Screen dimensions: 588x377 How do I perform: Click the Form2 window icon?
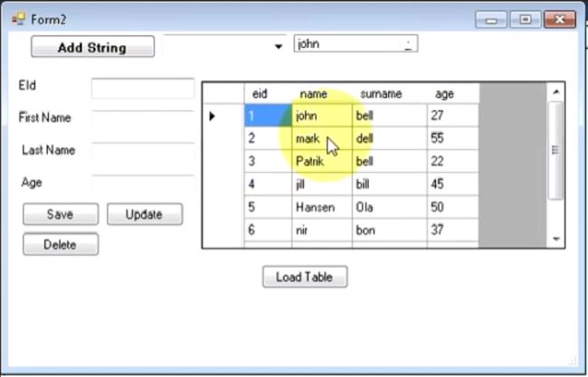[18, 19]
